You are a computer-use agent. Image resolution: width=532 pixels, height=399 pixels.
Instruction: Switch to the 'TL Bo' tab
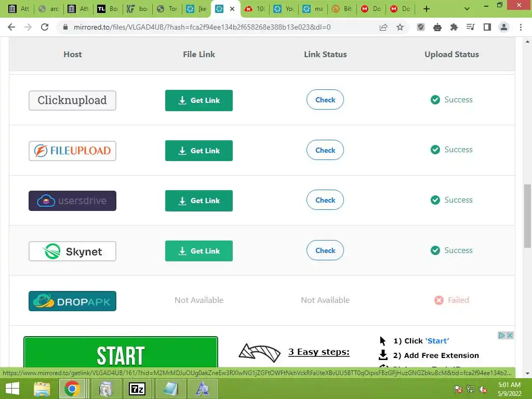(108, 9)
